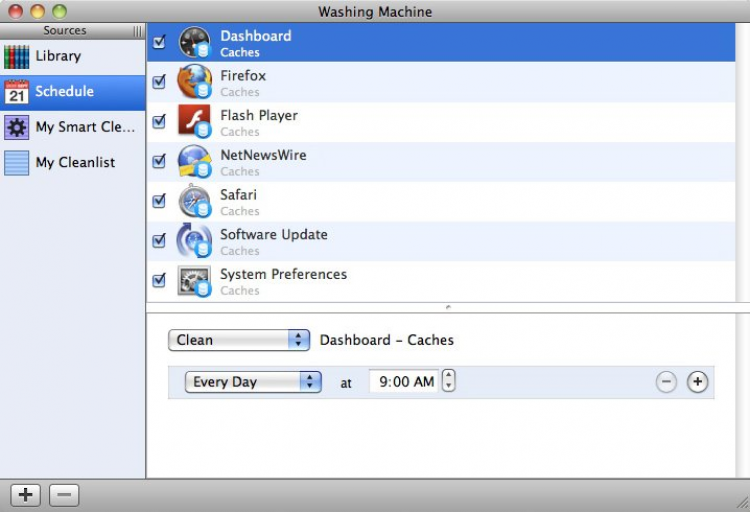
Task: Uncheck the Safari caches checkbox
Action: (x=159, y=200)
